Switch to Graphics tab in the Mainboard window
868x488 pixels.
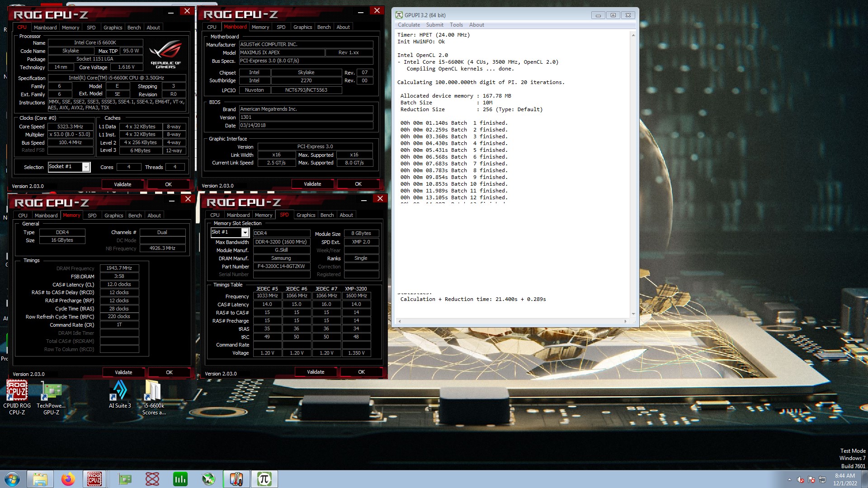click(x=302, y=27)
